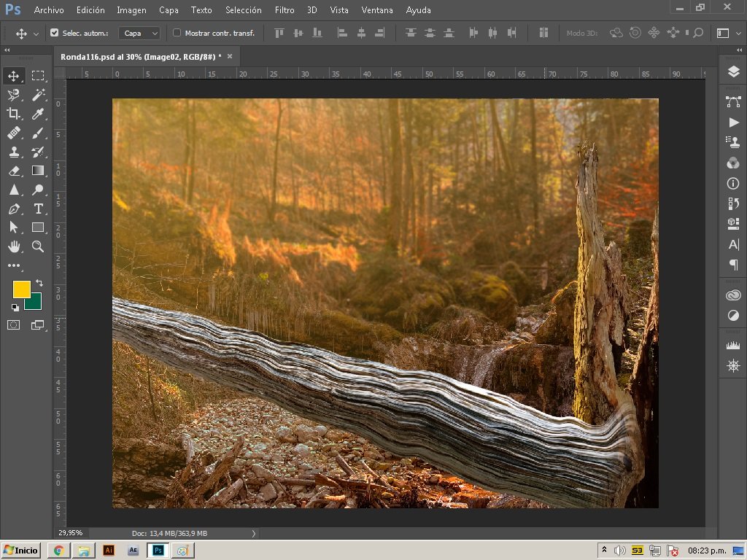Screen dimensions: 747x560
Task: Open the Filtro menu
Action: (x=285, y=10)
